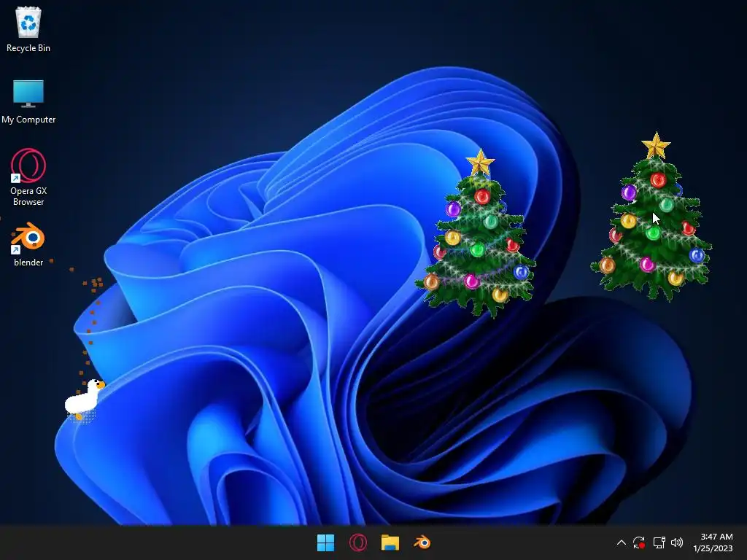747x560 pixels.
Task: Open File Explorer from the taskbar
Action: click(x=390, y=542)
